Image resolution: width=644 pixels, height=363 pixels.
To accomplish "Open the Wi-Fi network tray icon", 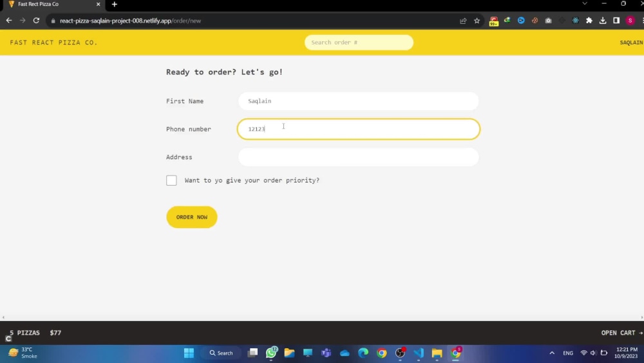I will coord(583,353).
